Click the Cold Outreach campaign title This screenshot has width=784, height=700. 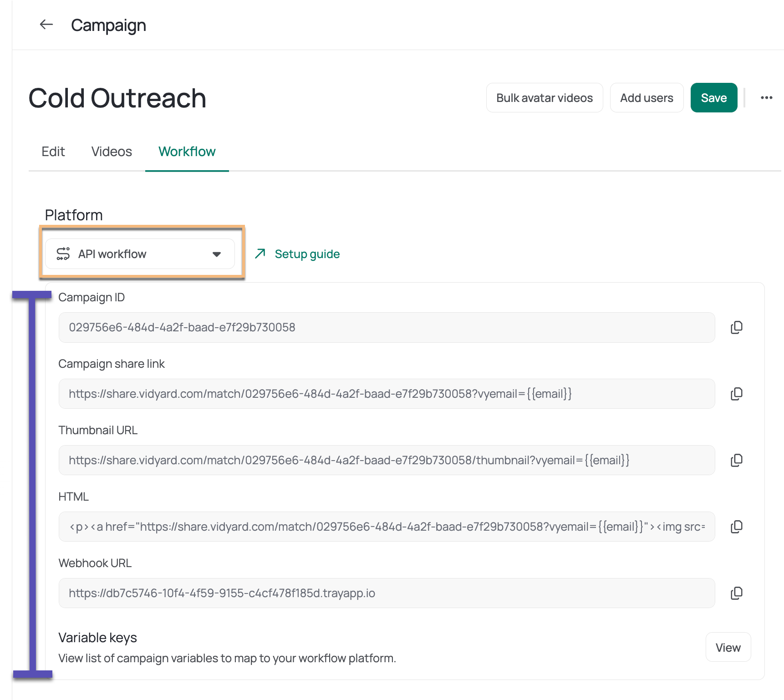point(117,98)
